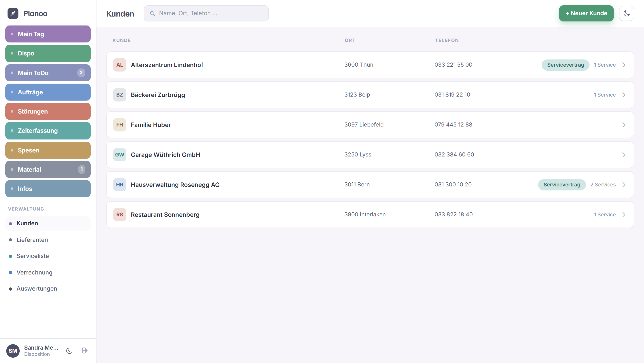
Task: Select the GW avatar for Garage Wüthrich
Action: click(119, 155)
